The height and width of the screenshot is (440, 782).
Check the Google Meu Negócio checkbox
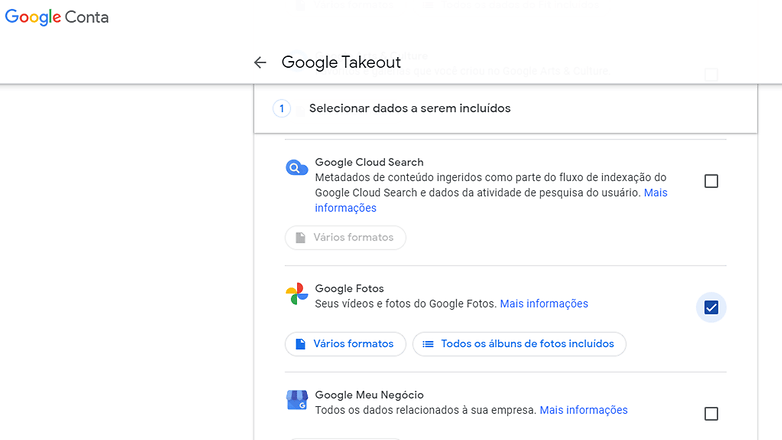pos(711,414)
